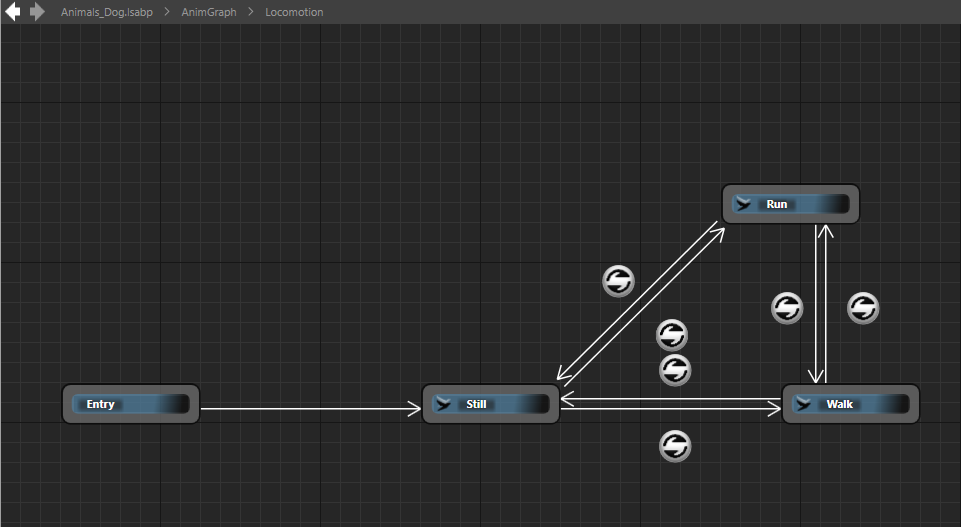Go forward using the right navigation arrow
The height and width of the screenshot is (527, 961).
pyautogui.click(x=37, y=12)
